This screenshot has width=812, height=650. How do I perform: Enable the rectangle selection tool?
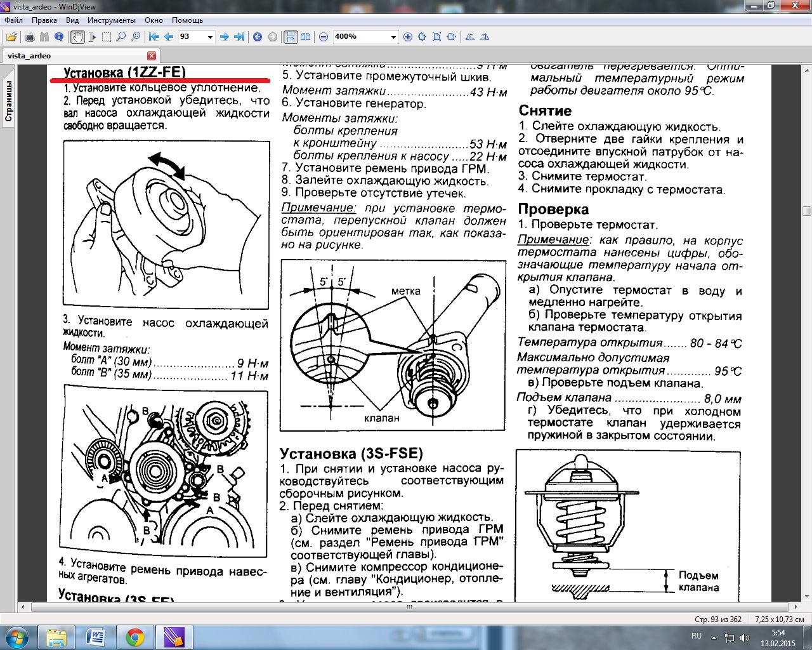point(107,37)
